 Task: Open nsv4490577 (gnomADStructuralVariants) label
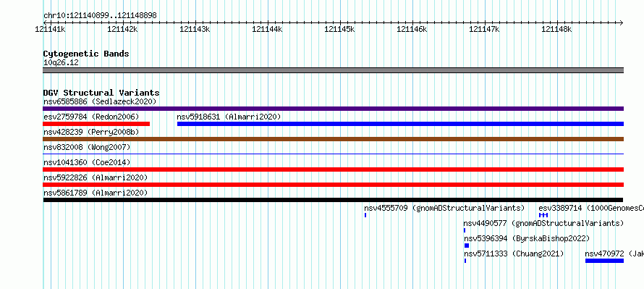click(x=544, y=223)
